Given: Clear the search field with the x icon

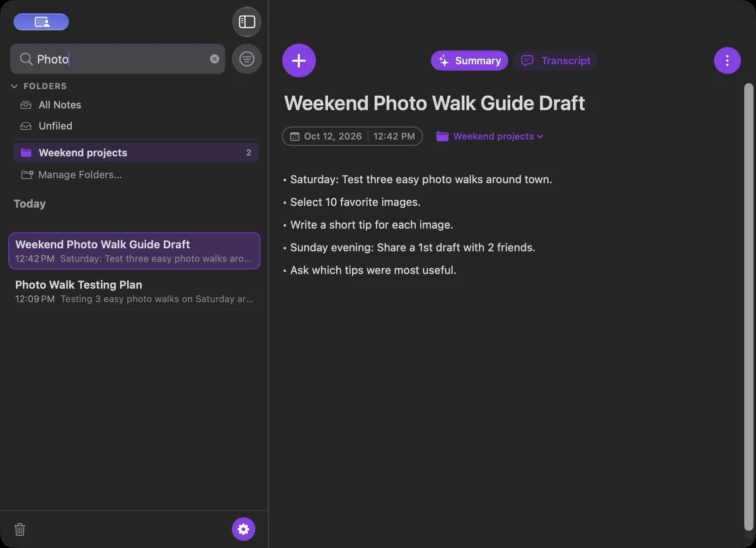Looking at the screenshot, I should click(214, 59).
